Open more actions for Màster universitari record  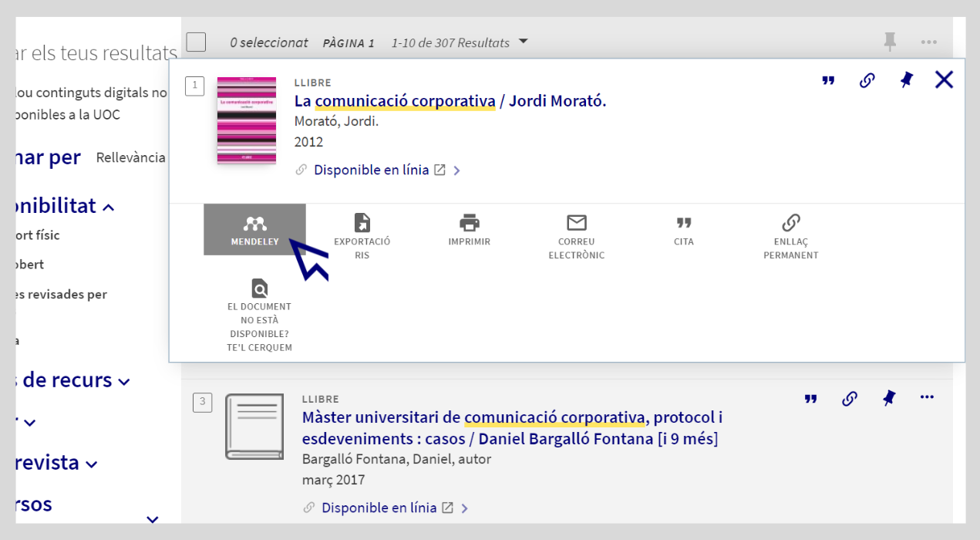[928, 398]
